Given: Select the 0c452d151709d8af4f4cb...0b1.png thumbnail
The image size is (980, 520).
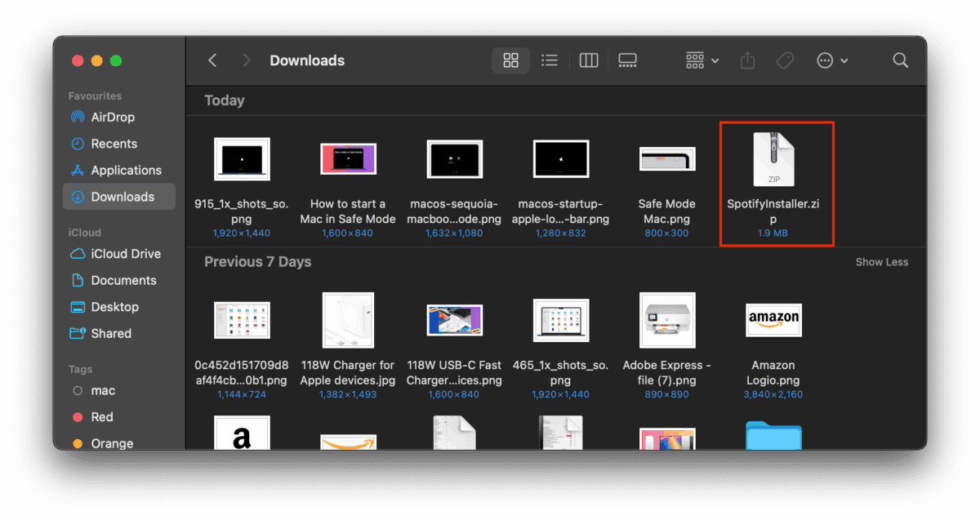Looking at the screenshot, I should pos(242,320).
